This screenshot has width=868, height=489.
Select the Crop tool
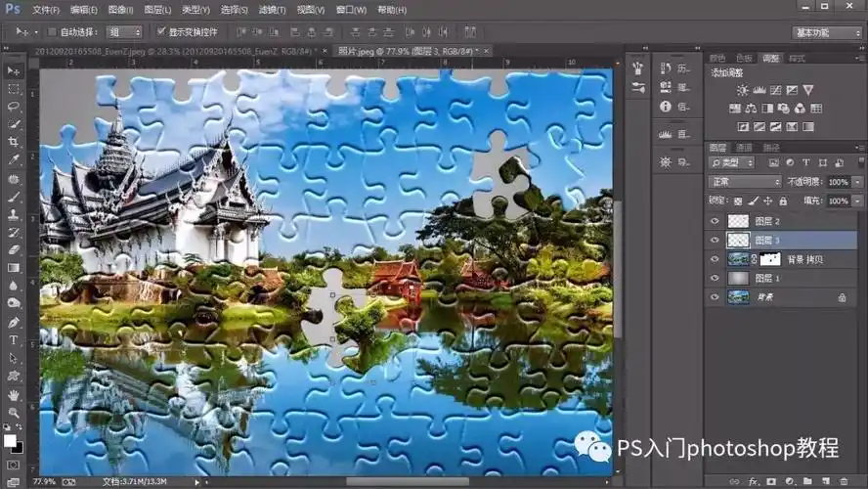click(x=14, y=142)
